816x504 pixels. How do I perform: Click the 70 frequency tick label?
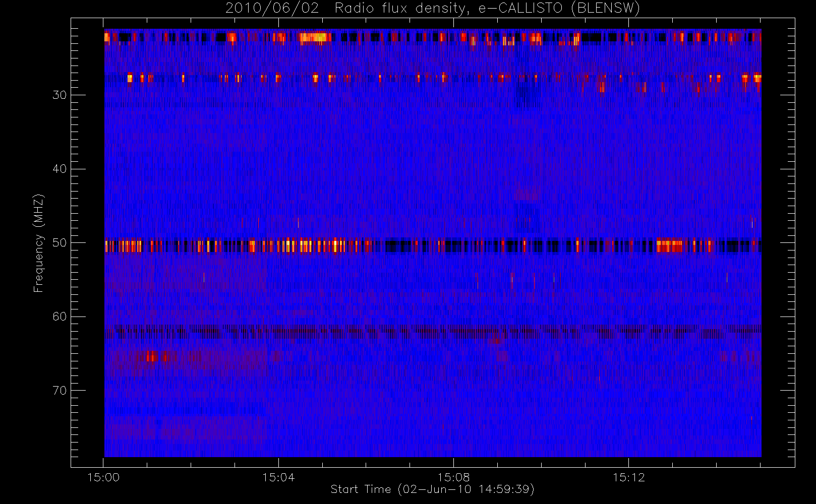tap(60, 391)
